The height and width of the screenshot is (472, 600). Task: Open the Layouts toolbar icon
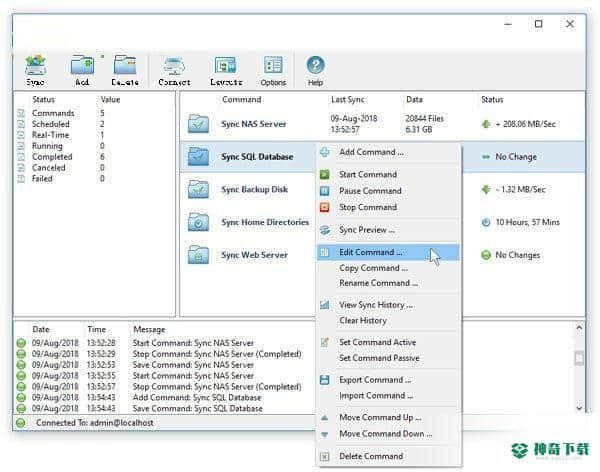(x=225, y=65)
